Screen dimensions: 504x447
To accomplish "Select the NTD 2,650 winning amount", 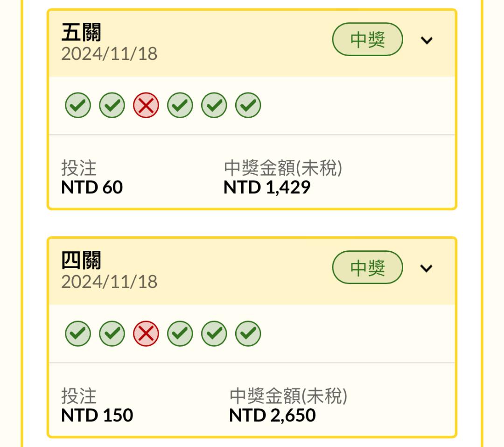I will (272, 415).
